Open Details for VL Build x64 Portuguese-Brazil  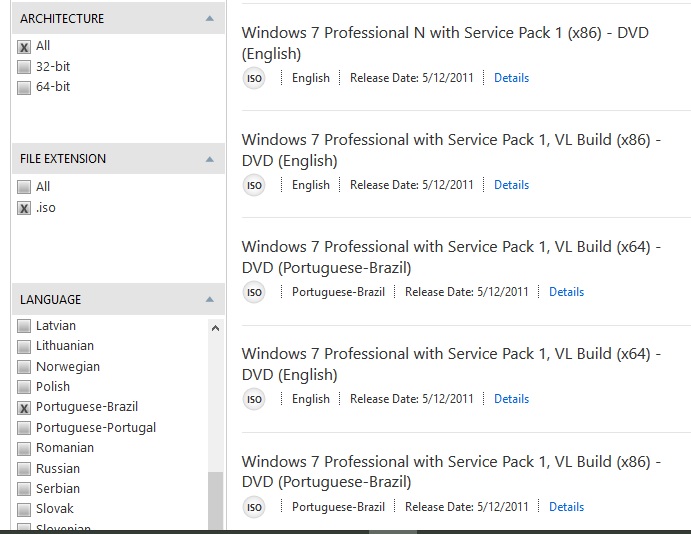coord(566,292)
